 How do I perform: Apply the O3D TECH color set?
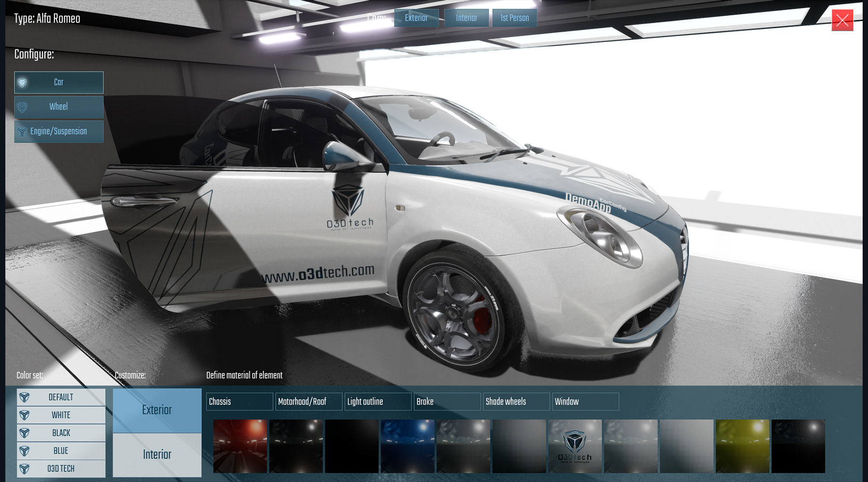[x=61, y=469]
